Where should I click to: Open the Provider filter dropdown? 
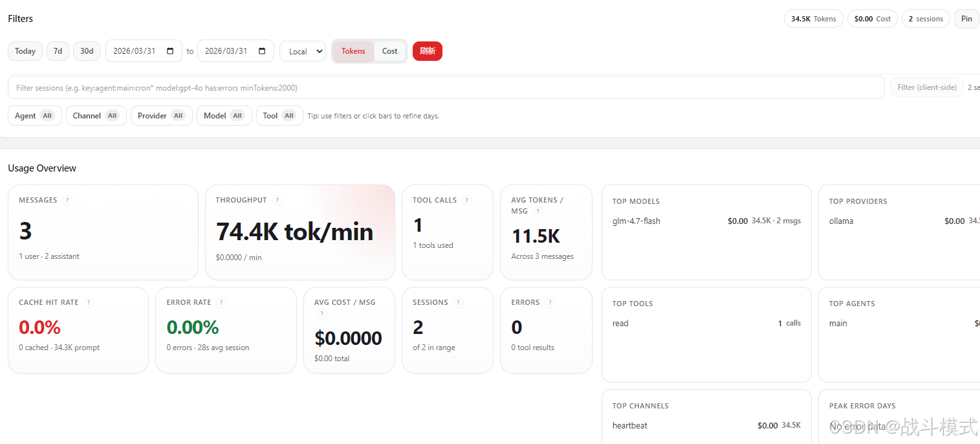tap(162, 116)
